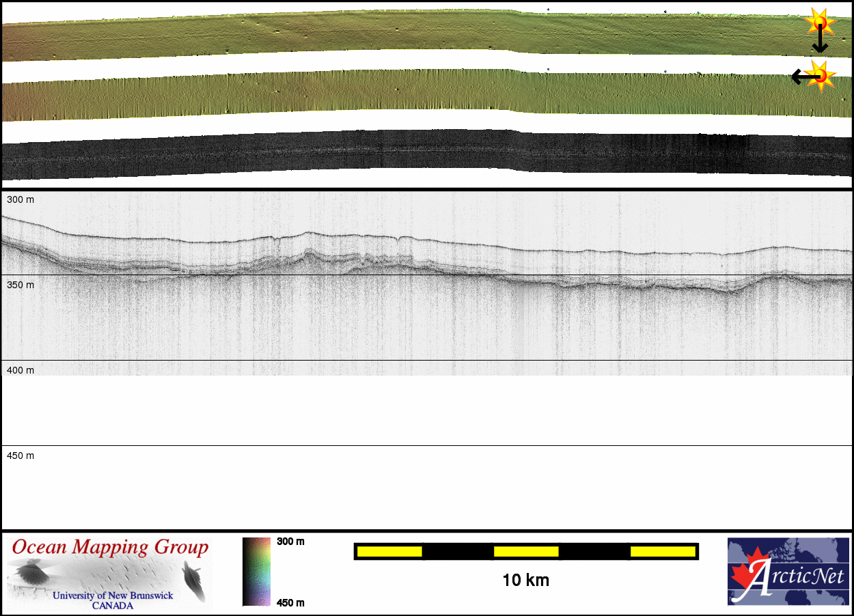Click the black leftward illumination arrow

(x=801, y=77)
